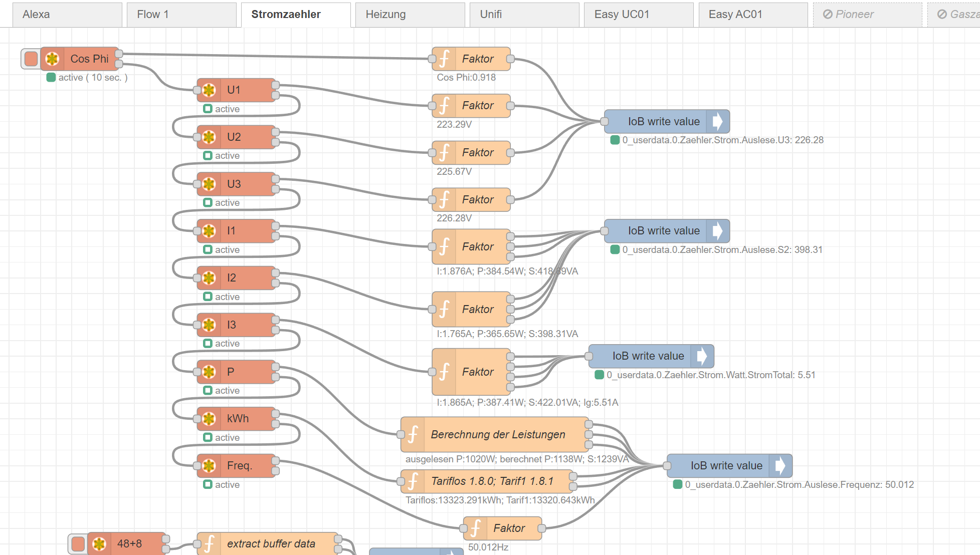Trigger the Cos Phi inject button
Viewport: 980px width, 555px height.
pyautogui.click(x=31, y=59)
